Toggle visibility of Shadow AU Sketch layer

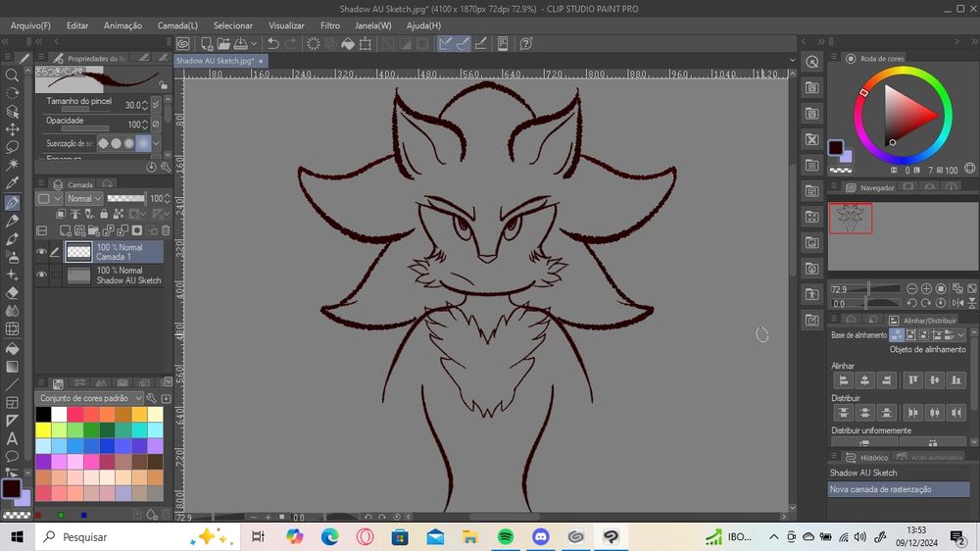[41, 275]
